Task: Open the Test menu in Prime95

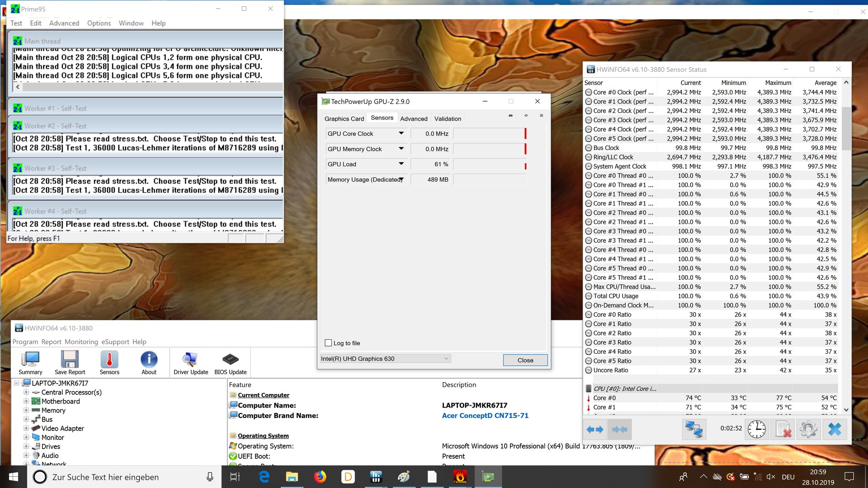Action: coord(16,23)
